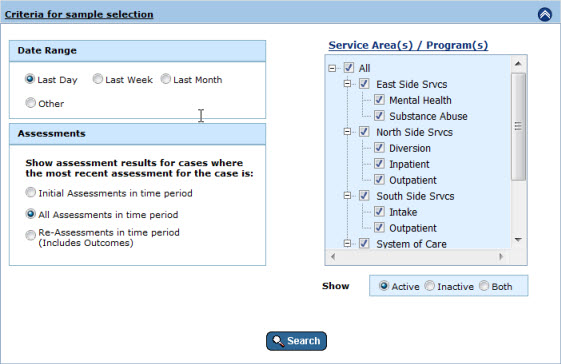Collapse the North Side Srvcs tree node

click(x=347, y=132)
